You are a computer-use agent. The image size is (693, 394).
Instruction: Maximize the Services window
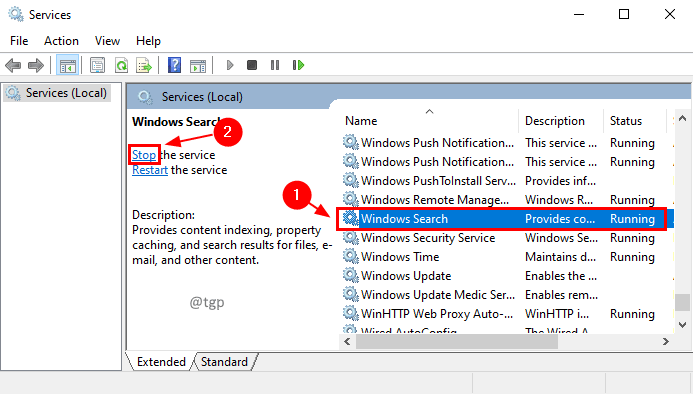tap(624, 14)
